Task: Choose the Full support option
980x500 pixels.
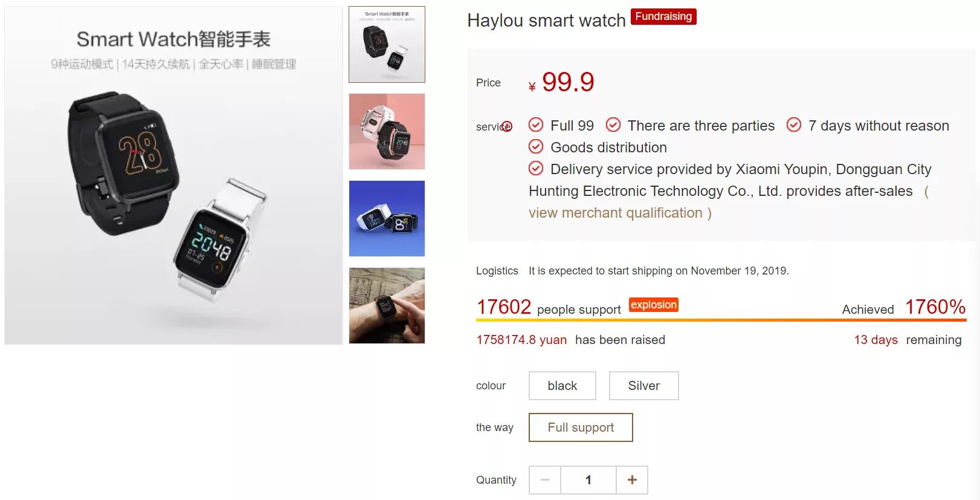Action: [x=581, y=427]
